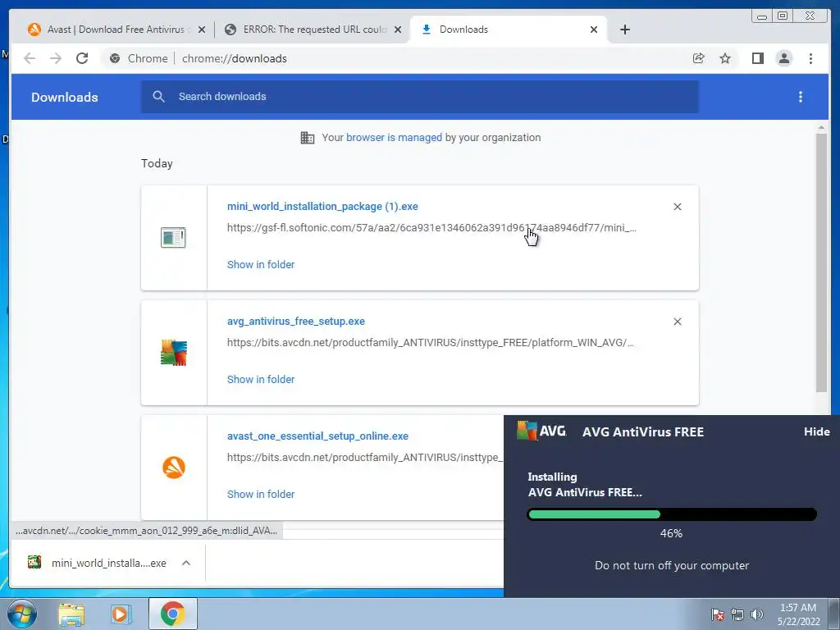Click the Action Center flag tray icon
This screenshot has width=840, height=630.
click(x=717, y=614)
